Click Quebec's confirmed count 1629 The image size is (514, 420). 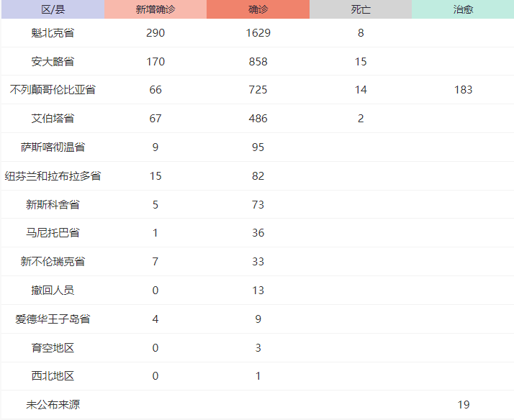[258, 33]
